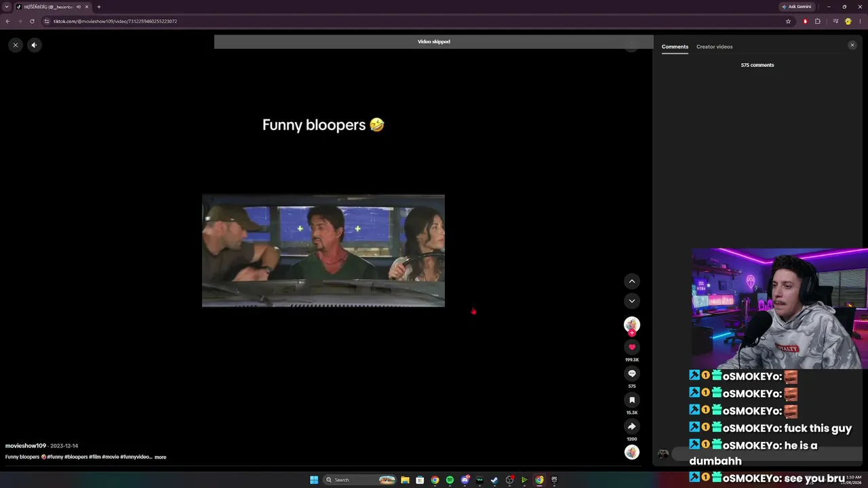
Task: Open Steam from the taskbar
Action: coord(494,480)
